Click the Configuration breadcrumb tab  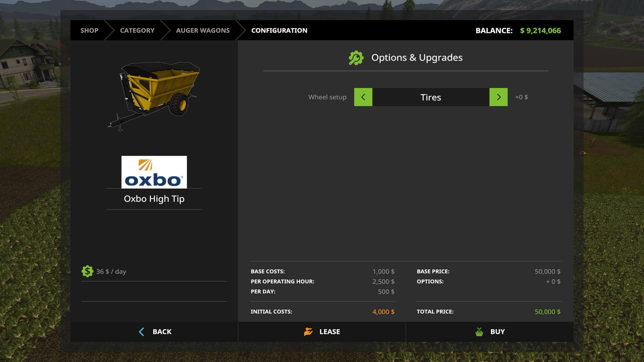tap(279, 30)
